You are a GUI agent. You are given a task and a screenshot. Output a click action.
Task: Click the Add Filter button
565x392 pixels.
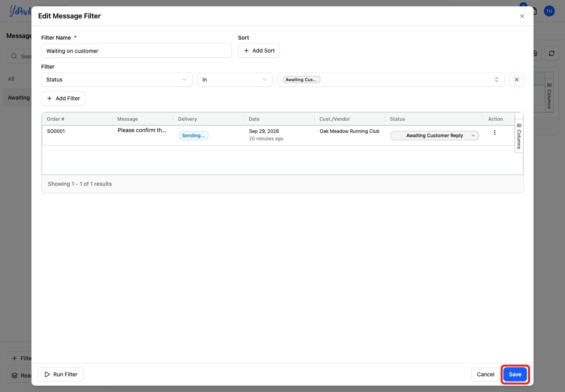click(63, 98)
